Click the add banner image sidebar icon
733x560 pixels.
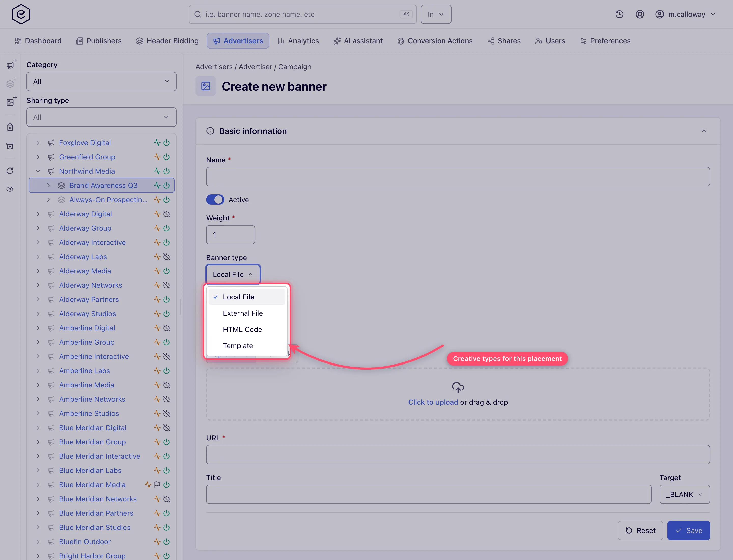11,101
